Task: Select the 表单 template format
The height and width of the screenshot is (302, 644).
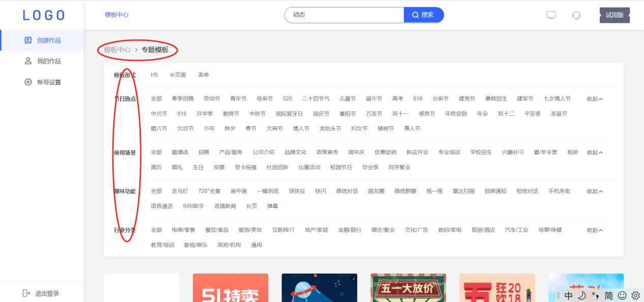Action: [x=203, y=75]
